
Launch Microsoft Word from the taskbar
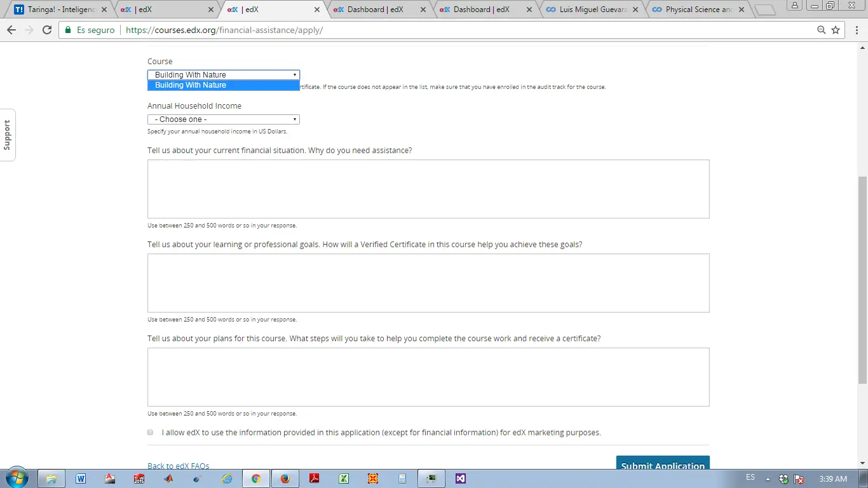pyautogui.click(x=81, y=478)
